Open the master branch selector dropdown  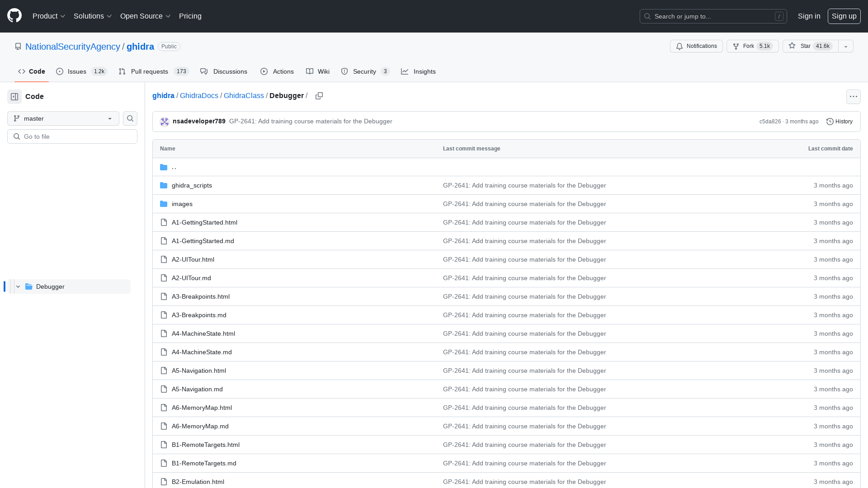[x=63, y=118]
